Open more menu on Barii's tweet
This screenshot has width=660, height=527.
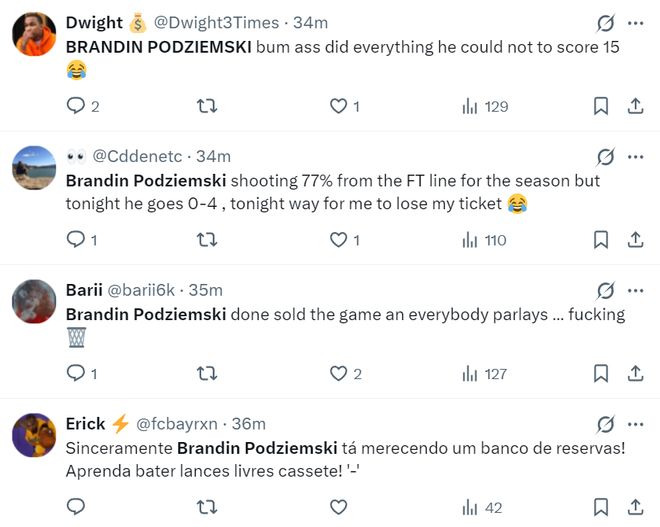636,290
